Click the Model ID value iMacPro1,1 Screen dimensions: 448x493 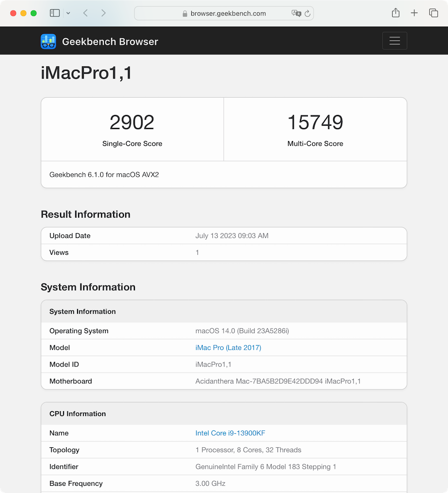(x=213, y=364)
